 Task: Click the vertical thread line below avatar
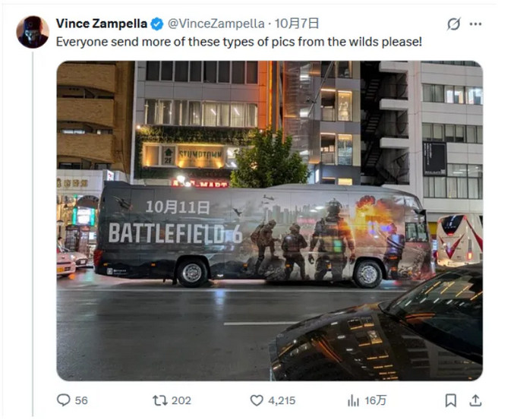pyautogui.click(x=33, y=235)
